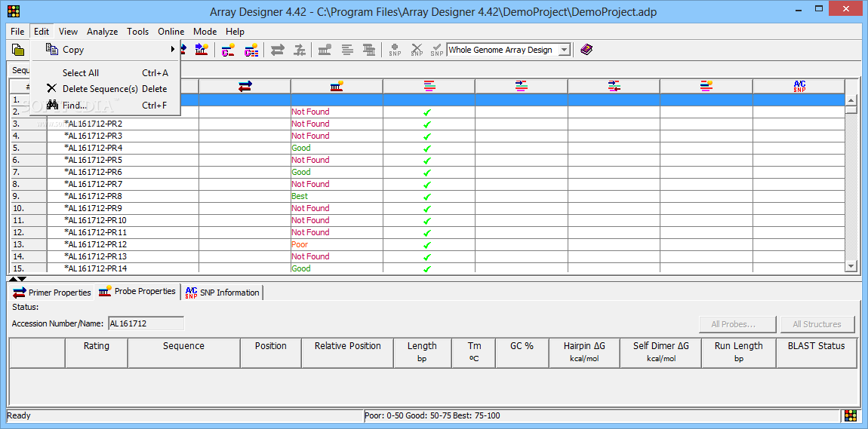868x429 pixels.
Task: Open the Online menu
Action: coord(171,32)
